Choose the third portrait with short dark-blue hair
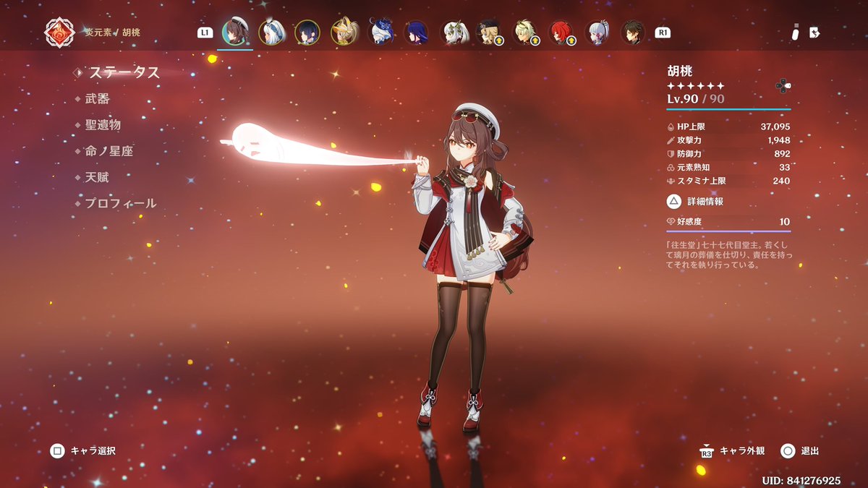868x488 pixels. pyautogui.click(x=307, y=32)
